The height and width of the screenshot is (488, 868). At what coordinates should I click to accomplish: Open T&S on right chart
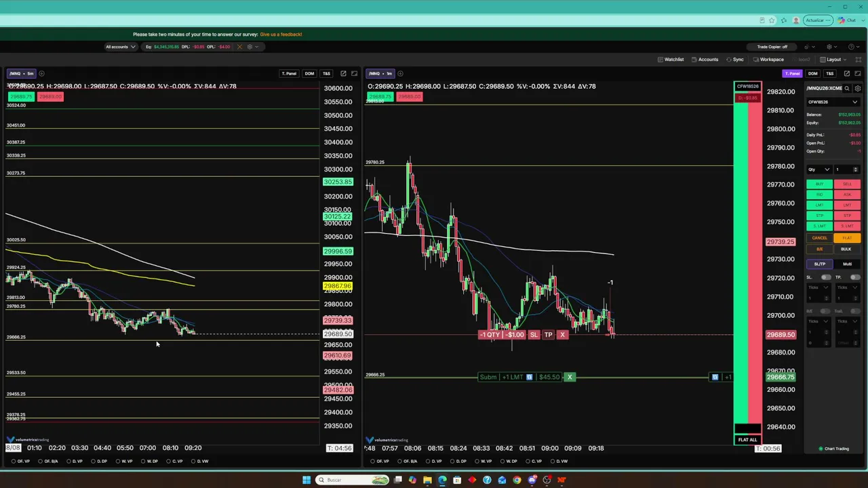[x=830, y=73]
